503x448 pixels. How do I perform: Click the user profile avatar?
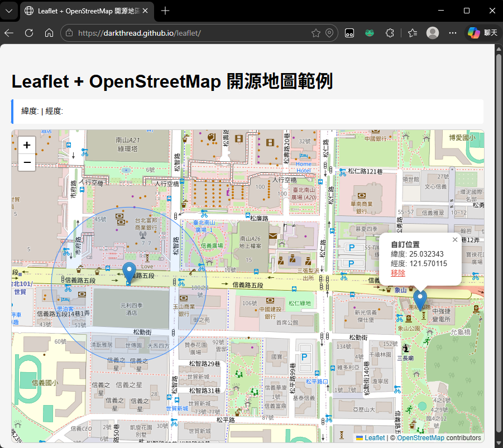(432, 33)
